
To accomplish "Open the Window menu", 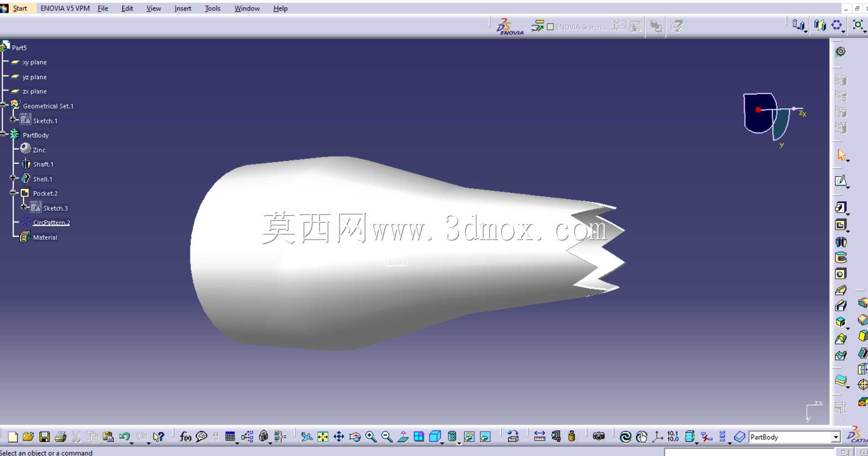I will [247, 8].
